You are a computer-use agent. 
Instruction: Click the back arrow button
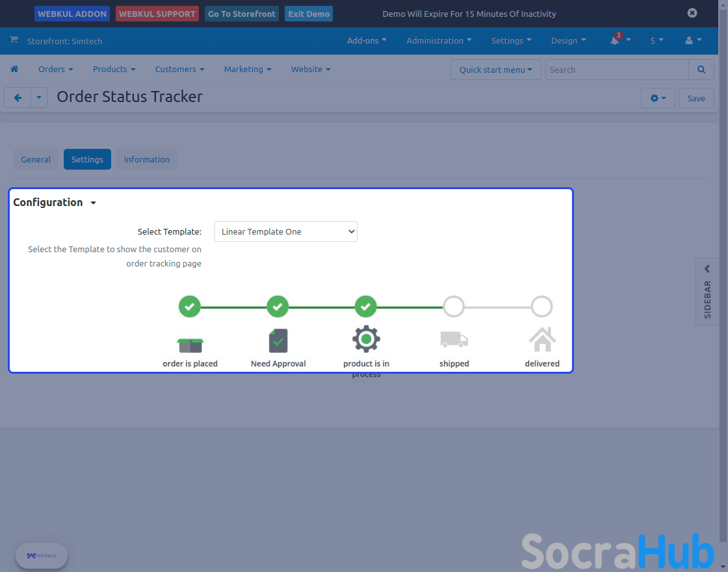(x=18, y=98)
